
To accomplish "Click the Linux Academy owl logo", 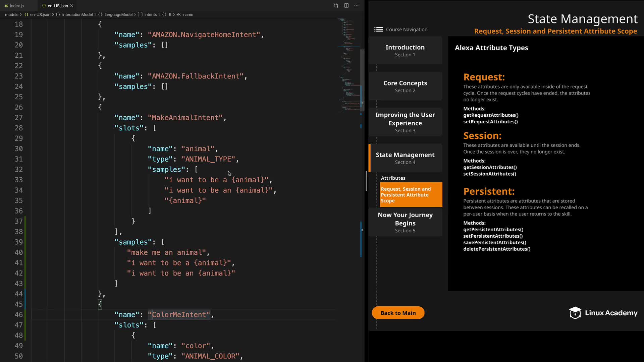I will (x=575, y=313).
